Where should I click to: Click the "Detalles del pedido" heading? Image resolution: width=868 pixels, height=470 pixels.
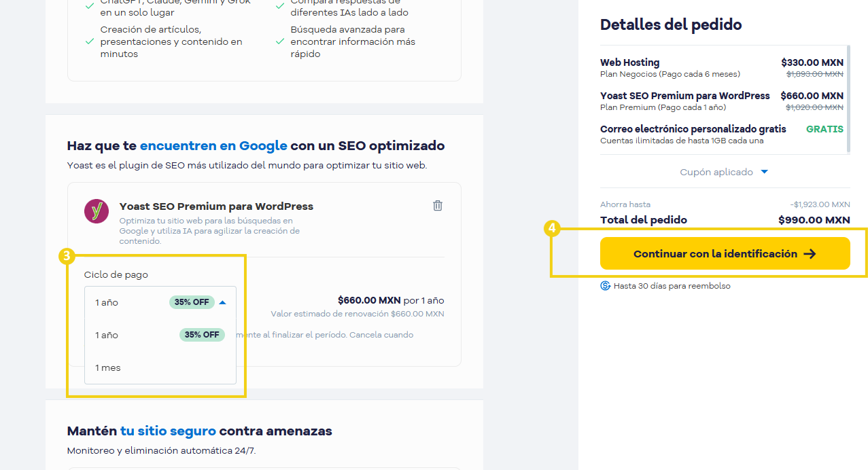[x=671, y=24]
